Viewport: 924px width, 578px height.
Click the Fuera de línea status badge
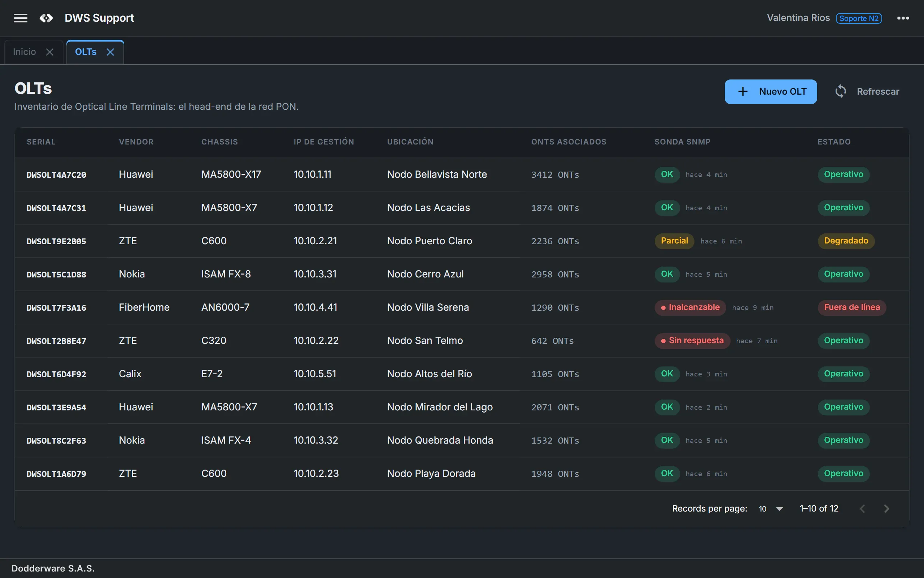pos(851,307)
